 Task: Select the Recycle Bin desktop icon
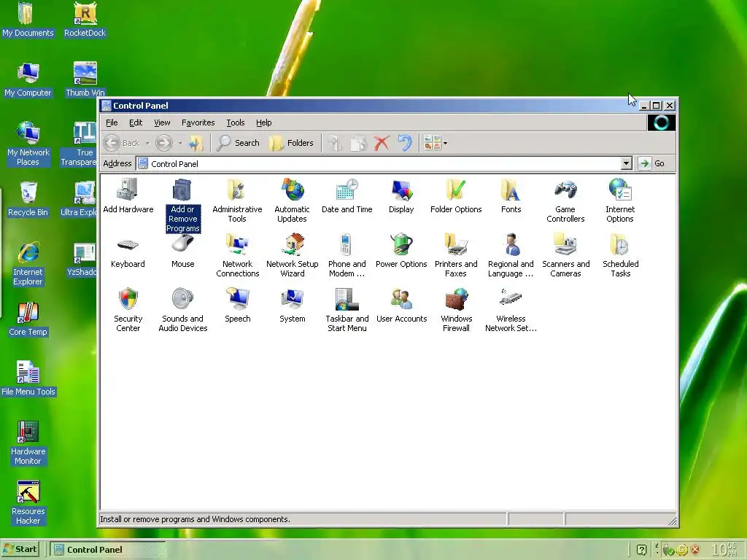(28, 199)
